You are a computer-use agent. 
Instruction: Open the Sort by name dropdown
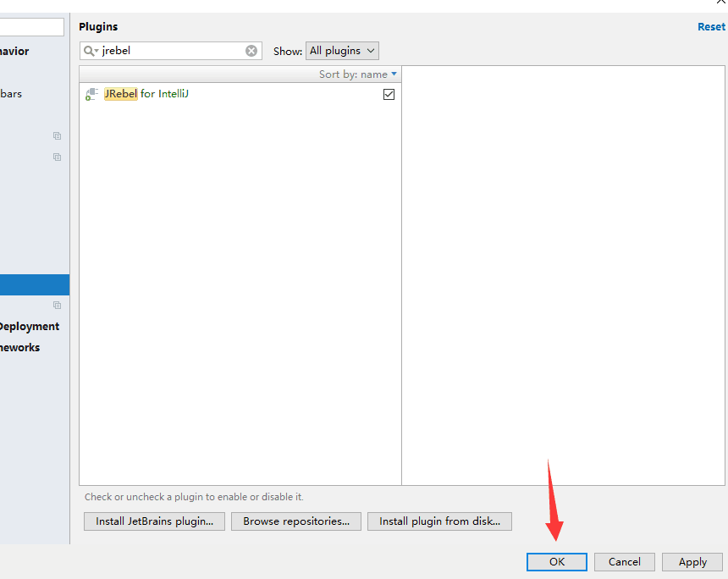coord(357,74)
